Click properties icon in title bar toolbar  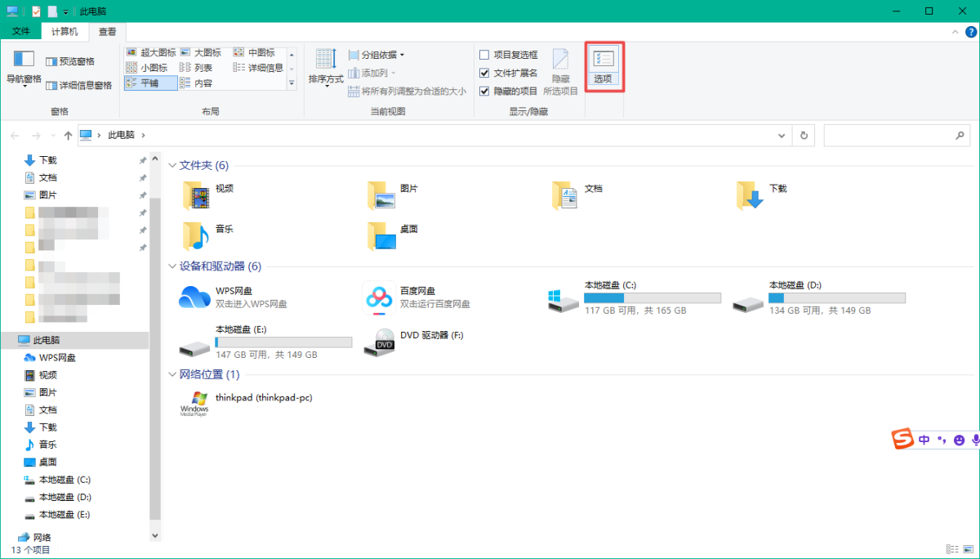tap(36, 11)
